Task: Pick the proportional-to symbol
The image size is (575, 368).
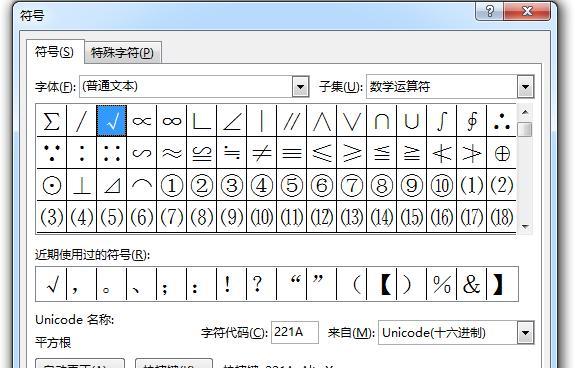Action: click(x=142, y=121)
